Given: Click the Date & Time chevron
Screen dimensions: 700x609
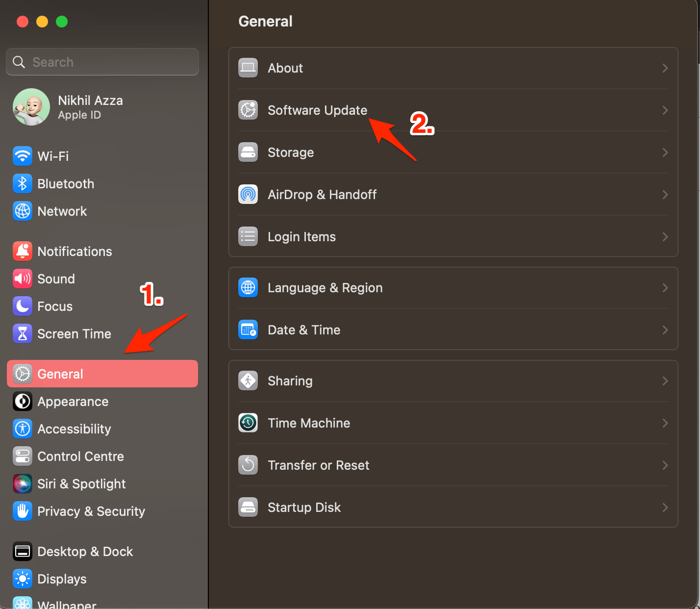Looking at the screenshot, I should click(x=665, y=330).
